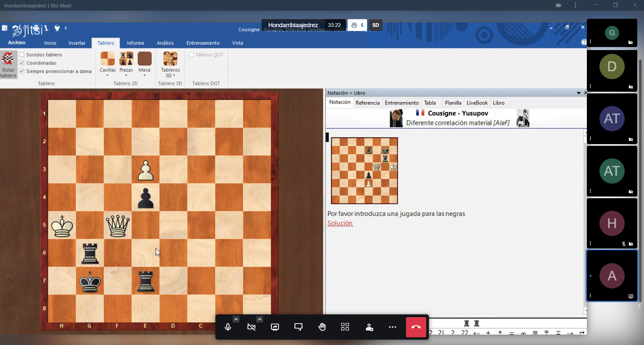Toggle Siempre promocionar a dama checkbox
This screenshot has width=644, height=345.
(22, 71)
